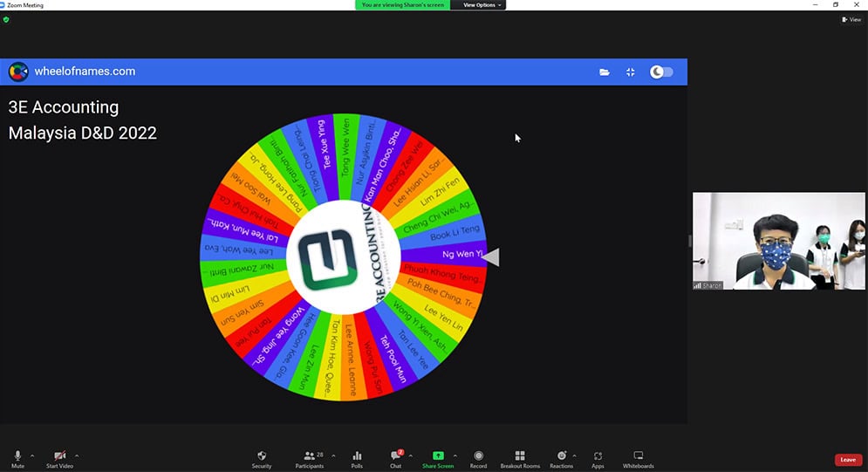This screenshot has width=868, height=472.
Task: Click the "Ng Wen Yi" wheel slice
Action: (443, 254)
